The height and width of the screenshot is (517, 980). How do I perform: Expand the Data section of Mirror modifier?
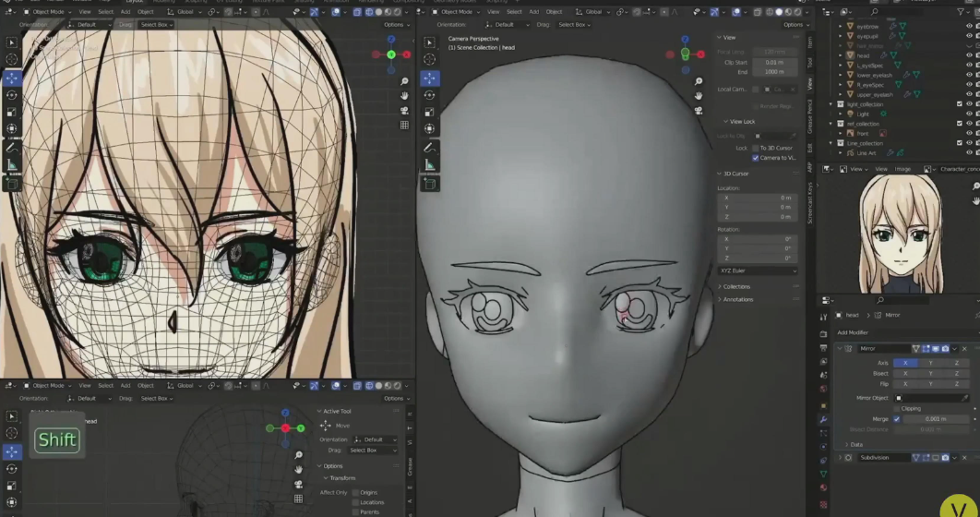click(854, 444)
